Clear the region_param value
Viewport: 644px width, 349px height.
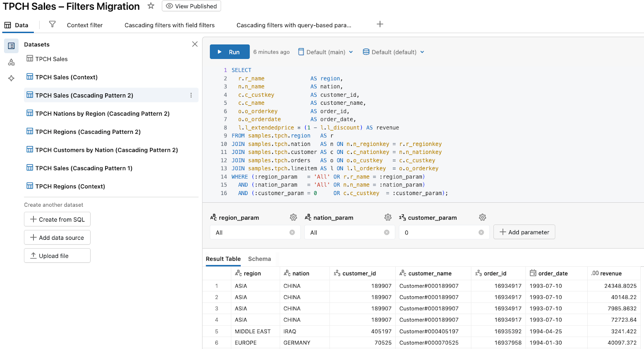(292, 233)
